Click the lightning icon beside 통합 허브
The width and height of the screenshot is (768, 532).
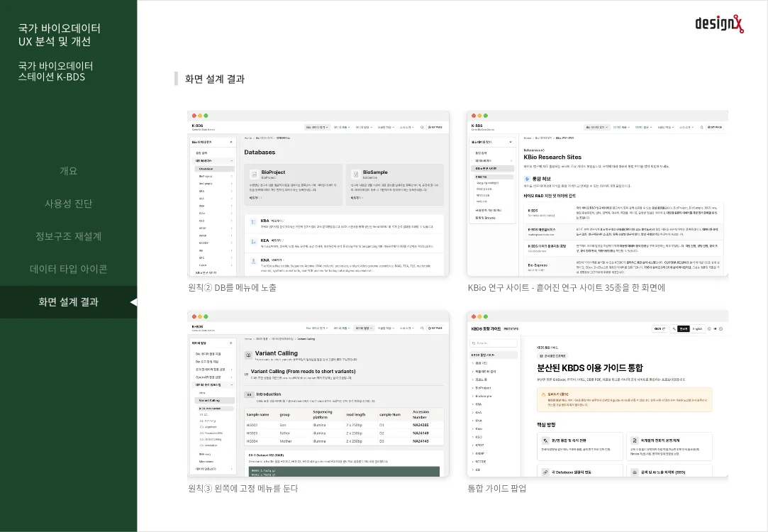(x=527, y=179)
